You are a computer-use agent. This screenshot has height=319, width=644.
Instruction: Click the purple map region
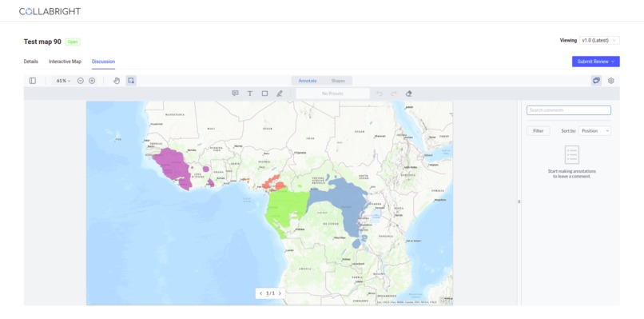(173, 166)
